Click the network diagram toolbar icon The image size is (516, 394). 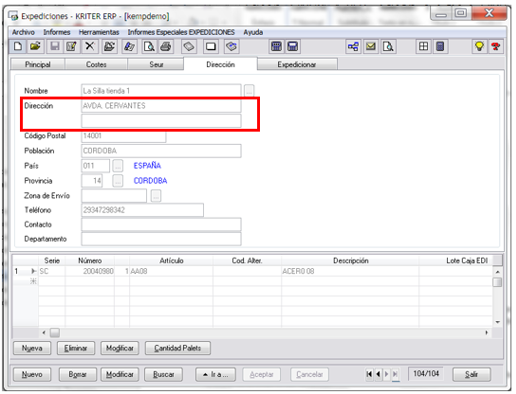[353, 46]
